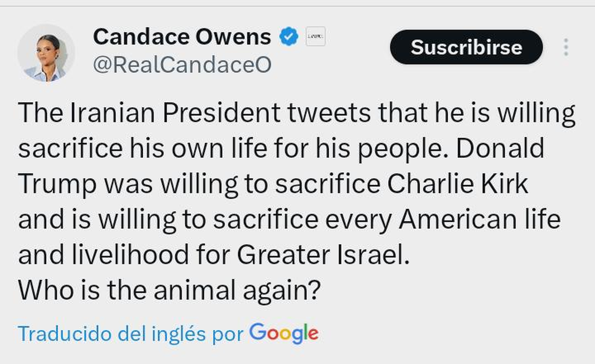Click the line "Who is the animal again?"
The image size is (595, 364).
coord(167,290)
